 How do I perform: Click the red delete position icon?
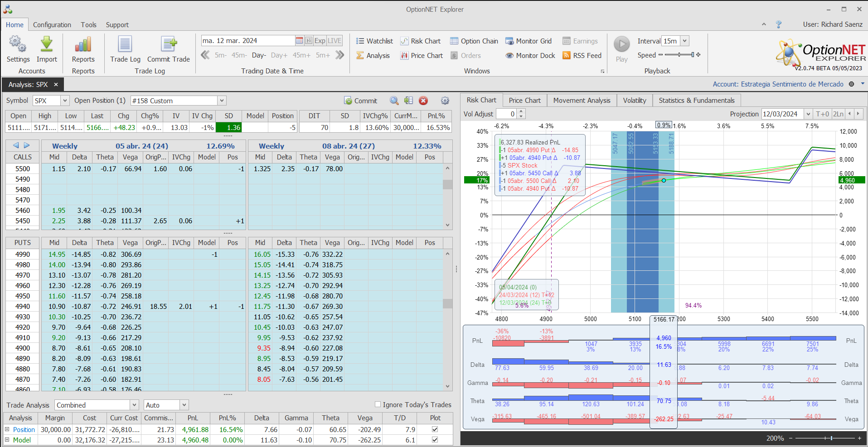click(x=423, y=101)
